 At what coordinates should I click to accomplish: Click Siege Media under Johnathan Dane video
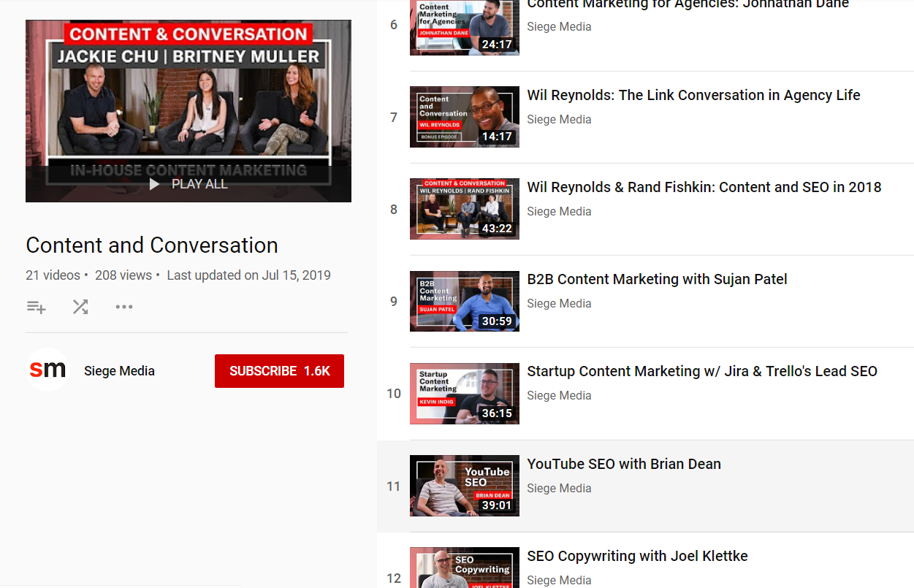tap(559, 26)
